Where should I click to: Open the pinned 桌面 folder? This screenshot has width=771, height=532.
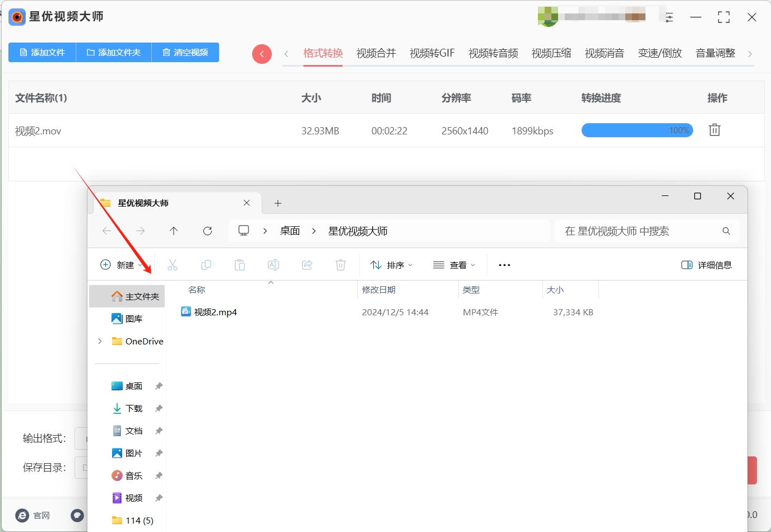click(x=127, y=386)
